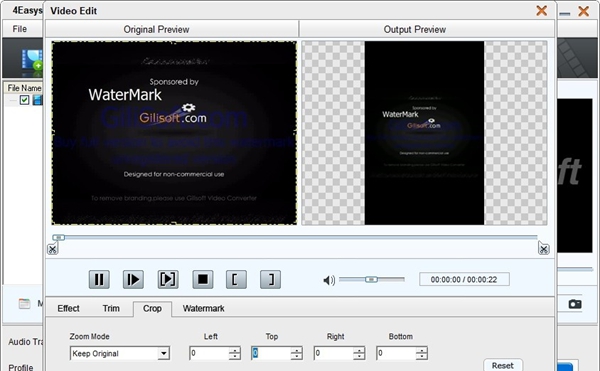
Task: Set trim end bracket marker
Action: (270, 280)
